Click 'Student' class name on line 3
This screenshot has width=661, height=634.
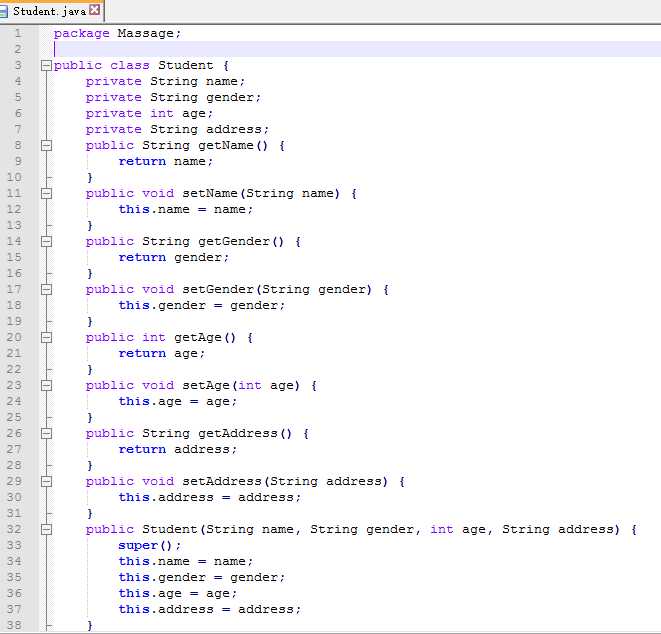185,65
